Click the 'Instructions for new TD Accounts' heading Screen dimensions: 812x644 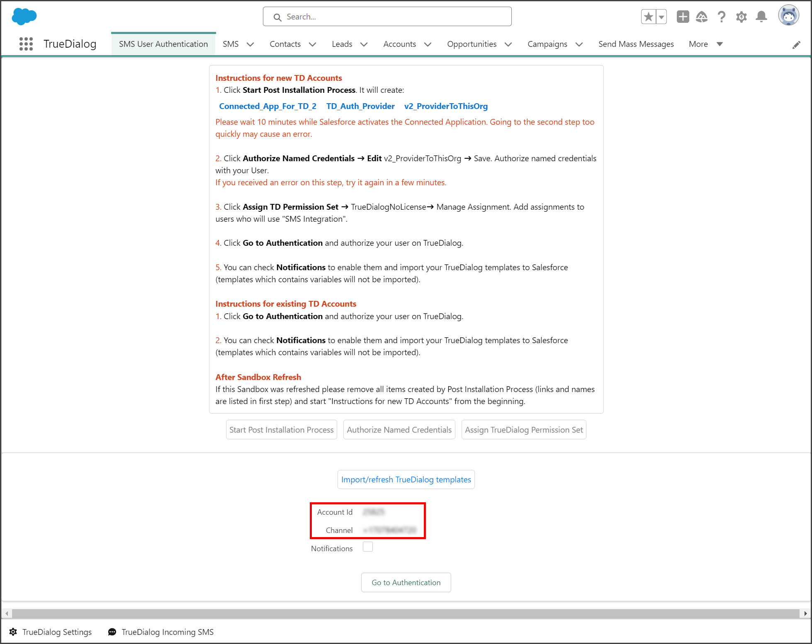click(x=279, y=78)
